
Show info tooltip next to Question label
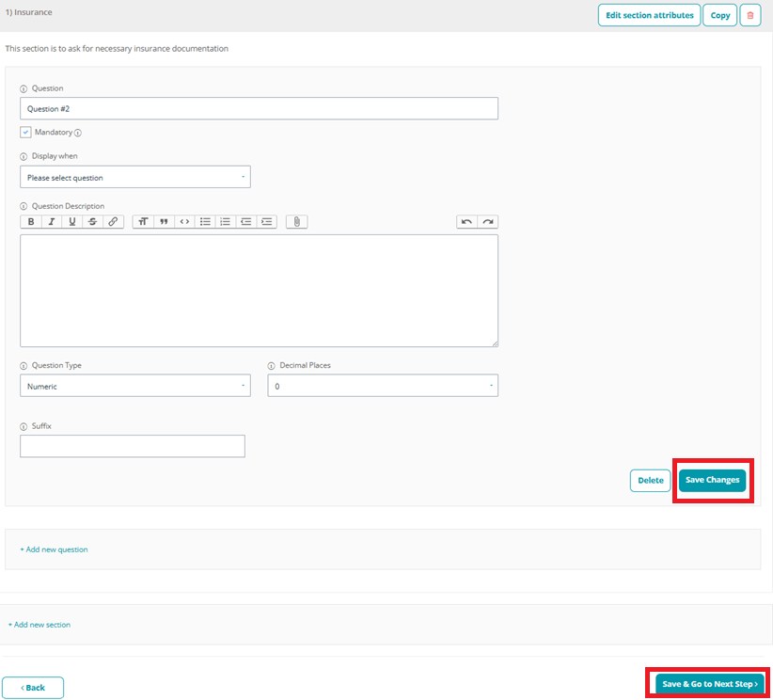pyautogui.click(x=24, y=88)
